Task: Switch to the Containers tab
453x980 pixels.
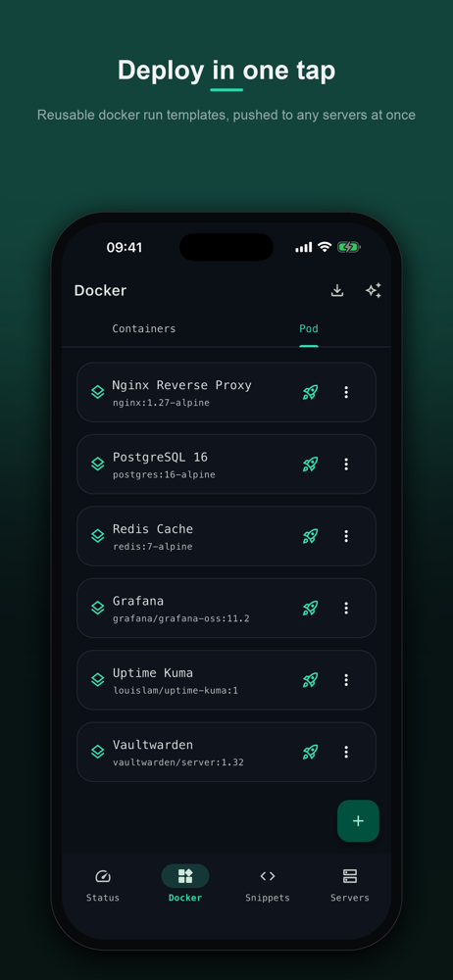Action: (144, 328)
